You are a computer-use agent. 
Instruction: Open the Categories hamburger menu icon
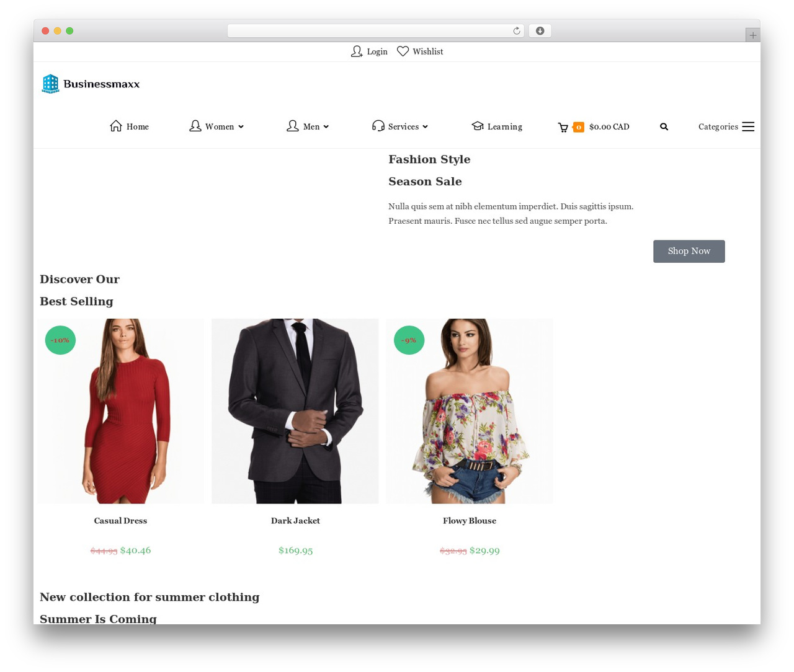coord(748,126)
